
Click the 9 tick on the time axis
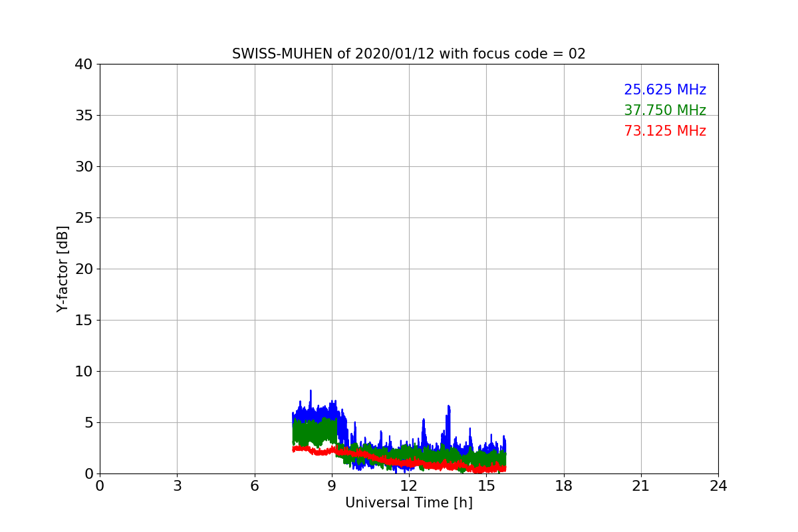pos(332,486)
